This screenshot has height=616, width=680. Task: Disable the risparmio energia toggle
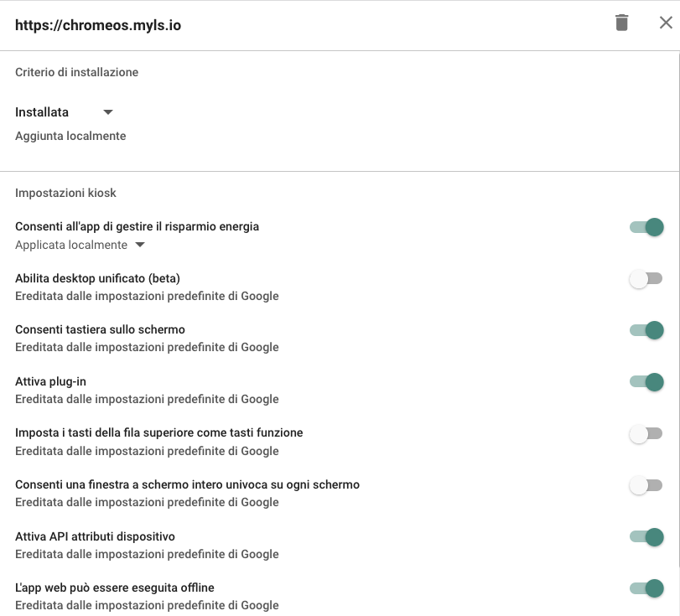coord(646,227)
